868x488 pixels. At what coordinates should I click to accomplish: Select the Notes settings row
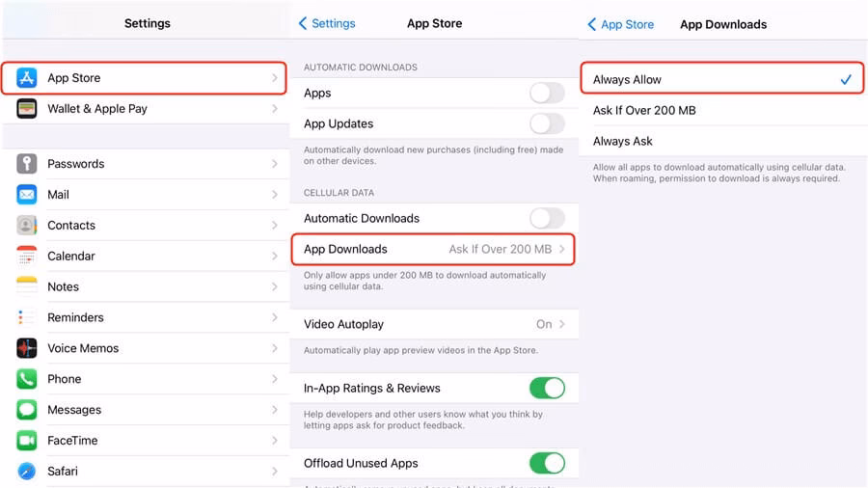145,287
